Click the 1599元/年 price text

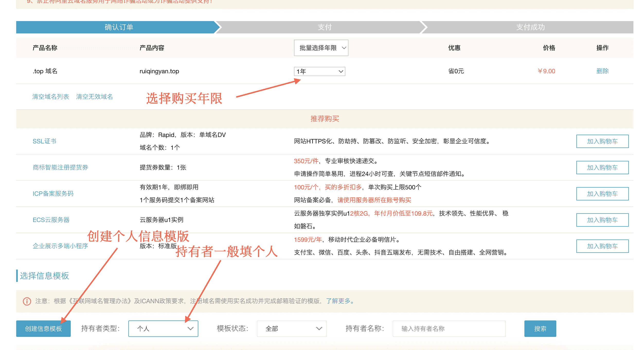click(308, 240)
